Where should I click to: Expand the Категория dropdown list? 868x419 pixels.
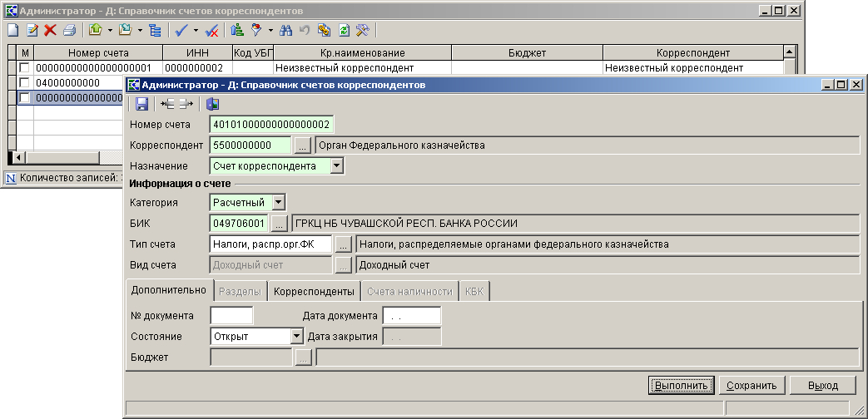[278, 202]
